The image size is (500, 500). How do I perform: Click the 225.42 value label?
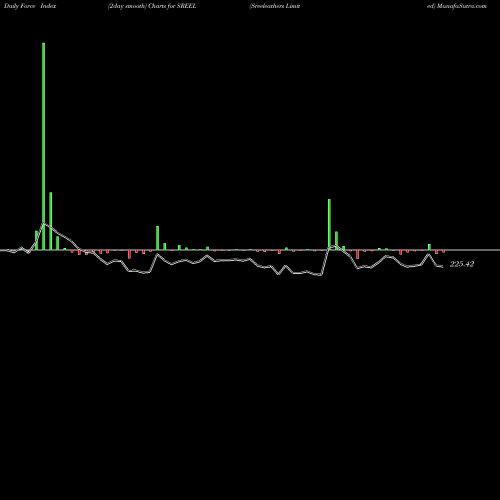click(462, 264)
